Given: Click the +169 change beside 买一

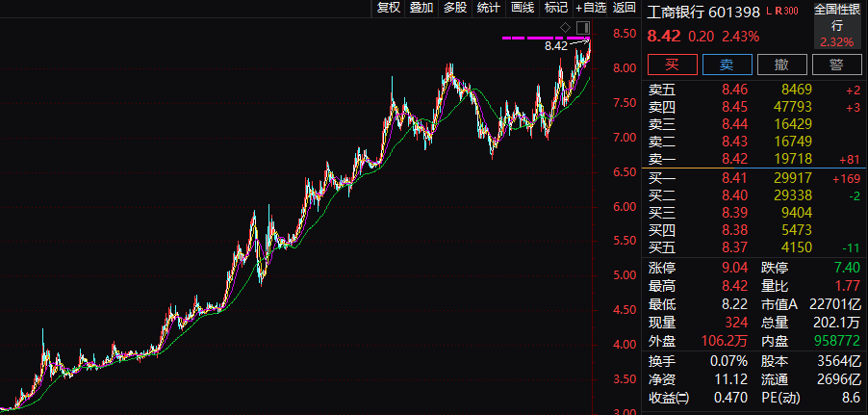Looking at the screenshot, I should 847,178.
